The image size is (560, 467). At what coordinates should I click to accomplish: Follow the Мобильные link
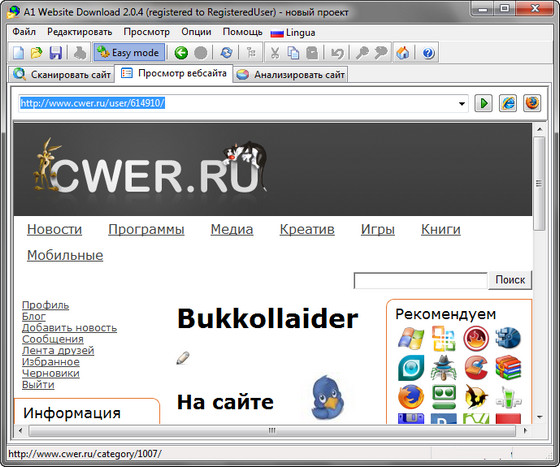pyautogui.click(x=65, y=256)
